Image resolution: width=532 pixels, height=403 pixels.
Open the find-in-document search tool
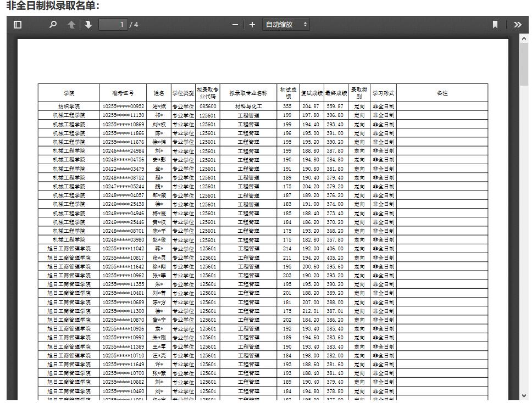(53, 25)
